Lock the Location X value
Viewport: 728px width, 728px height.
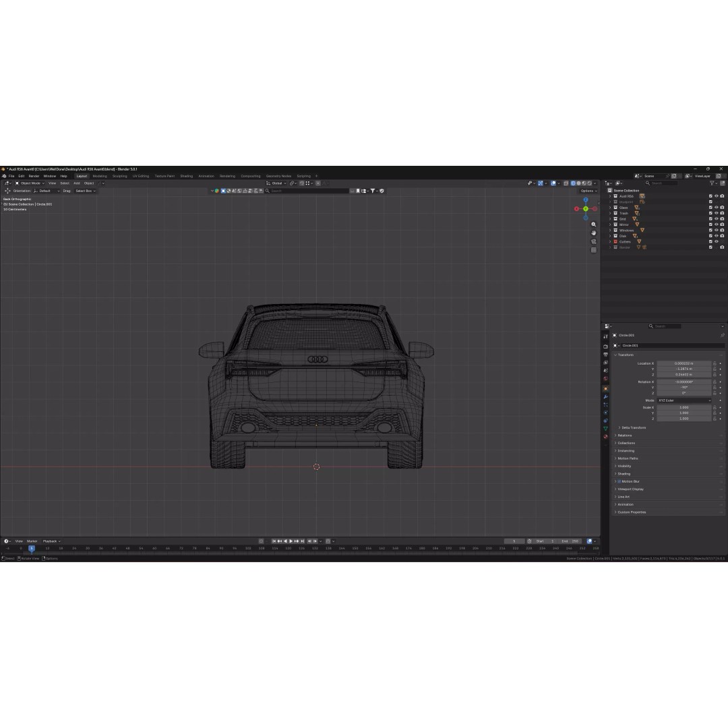click(715, 363)
